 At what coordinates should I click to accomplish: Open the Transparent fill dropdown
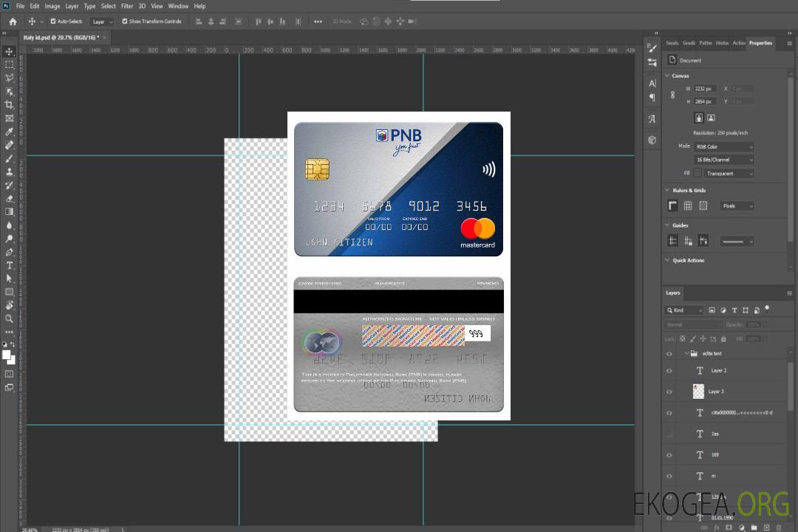(729, 174)
